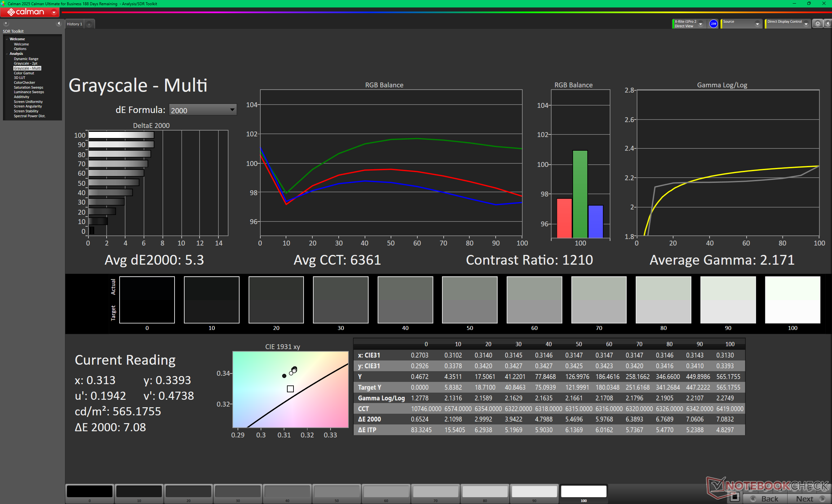Select the 80 level patch in bottom strip

[485, 494]
